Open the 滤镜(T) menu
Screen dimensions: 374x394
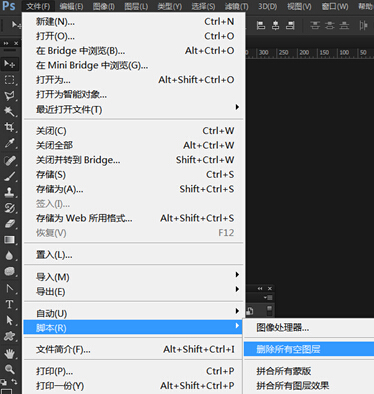pyautogui.click(x=236, y=6)
